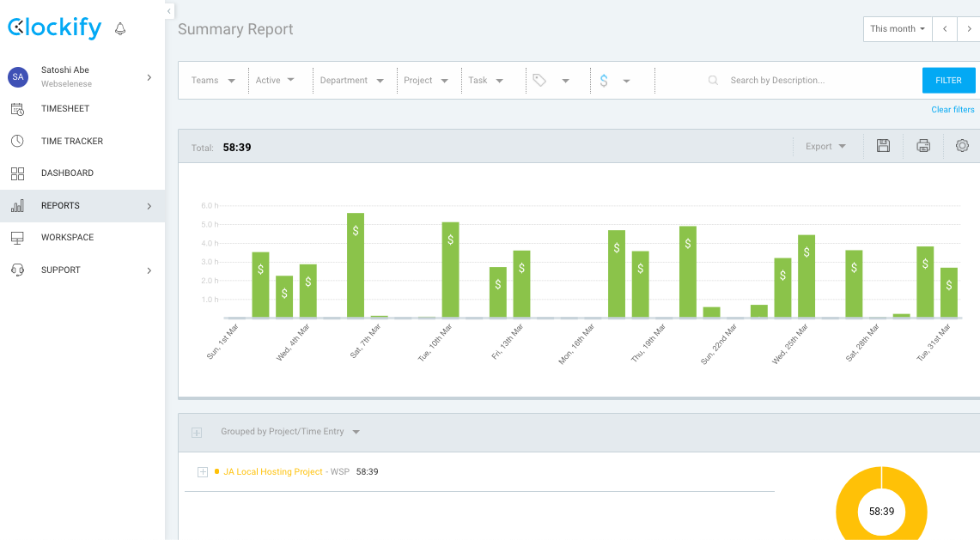
Task: Click the save report floppy disk icon
Action: point(883,146)
